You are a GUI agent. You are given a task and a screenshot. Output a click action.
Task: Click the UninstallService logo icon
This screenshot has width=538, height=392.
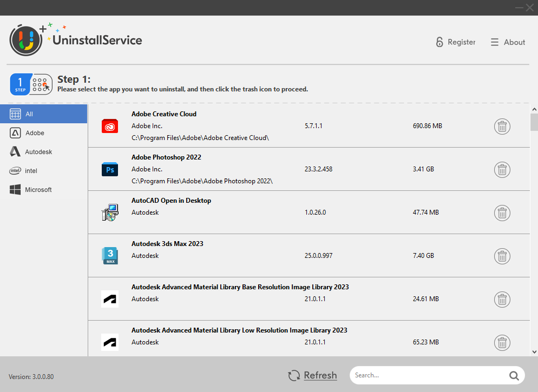coord(26,40)
